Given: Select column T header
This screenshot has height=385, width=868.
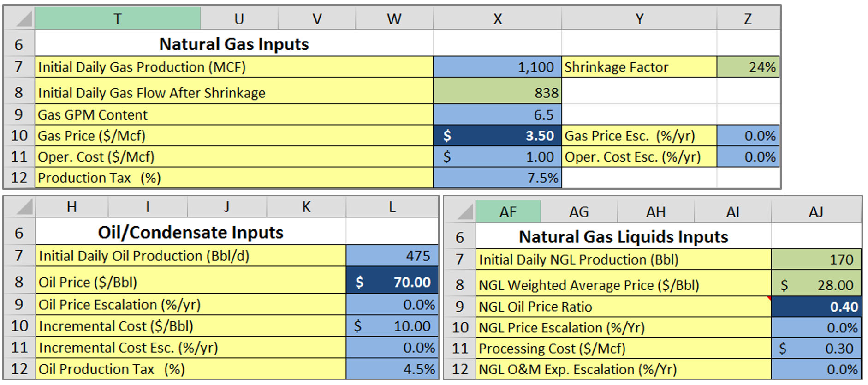Looking at the screenshot, I should pyautogui.click(x=118, y=19).
